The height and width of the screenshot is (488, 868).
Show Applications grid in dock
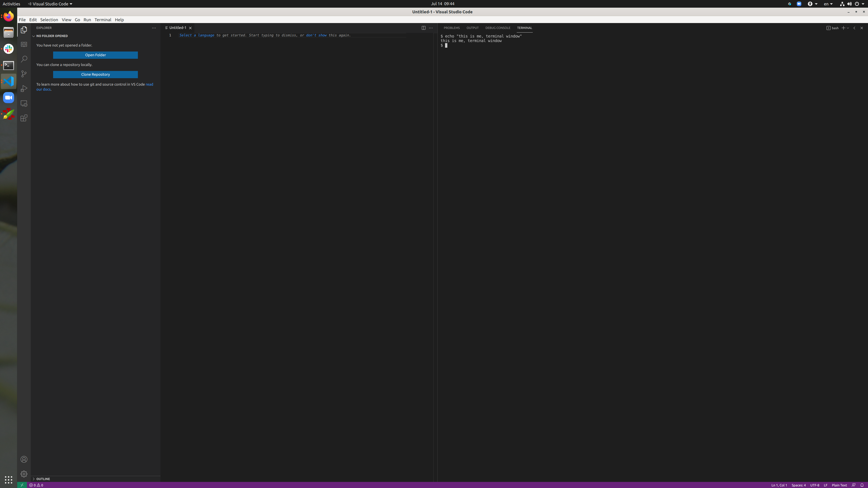(8, 480)
